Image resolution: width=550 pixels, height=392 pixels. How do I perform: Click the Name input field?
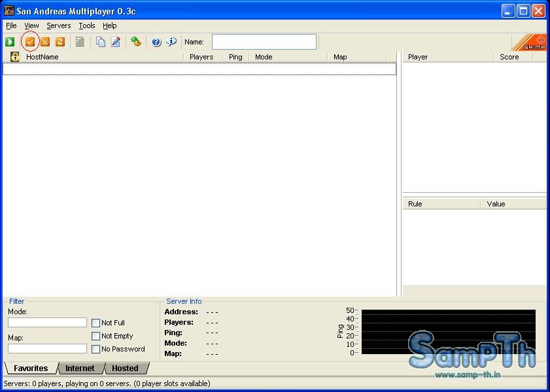click(264, 42)
